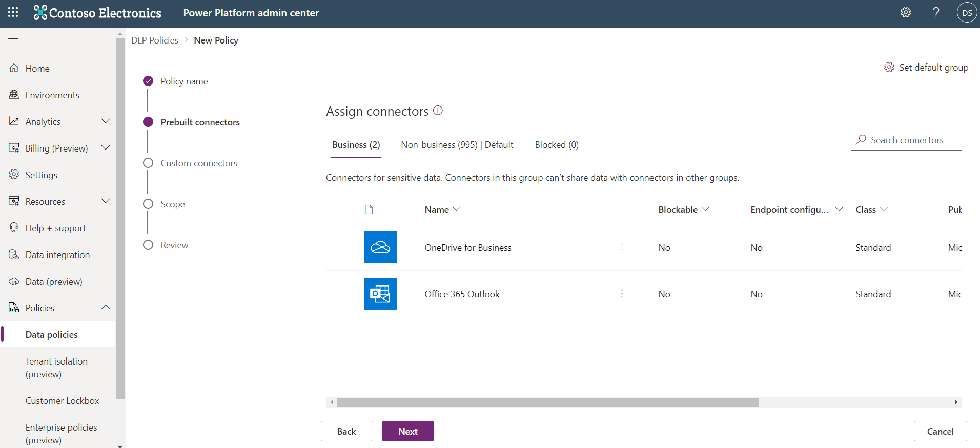The image size is (980, 448).
Task: Open Tenant isolation (preview)
Action: click(56, 368)
